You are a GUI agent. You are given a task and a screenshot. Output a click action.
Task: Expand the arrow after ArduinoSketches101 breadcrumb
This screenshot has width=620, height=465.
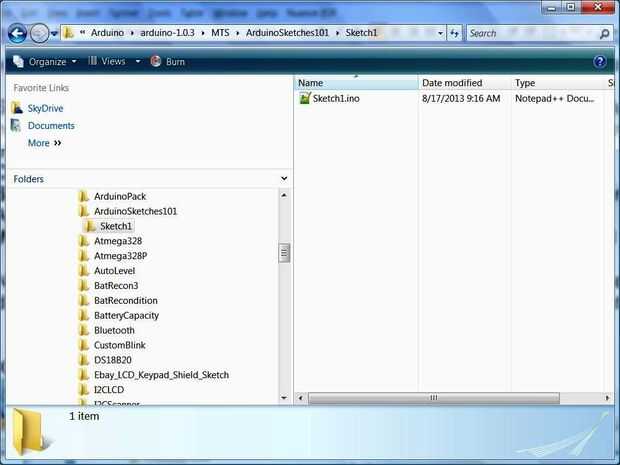(x=337, y=33)
